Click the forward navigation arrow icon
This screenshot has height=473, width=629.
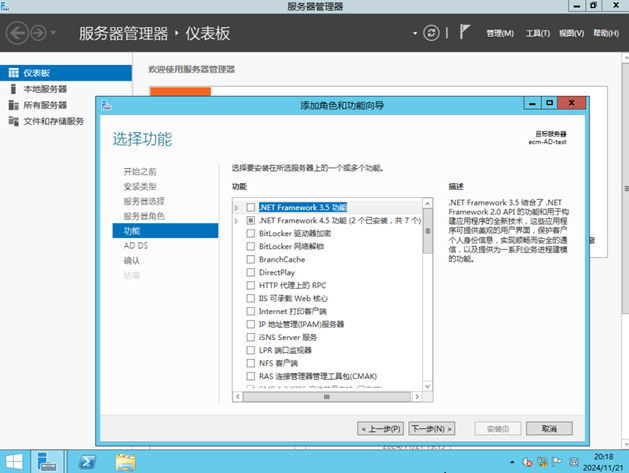pos(39,33)
